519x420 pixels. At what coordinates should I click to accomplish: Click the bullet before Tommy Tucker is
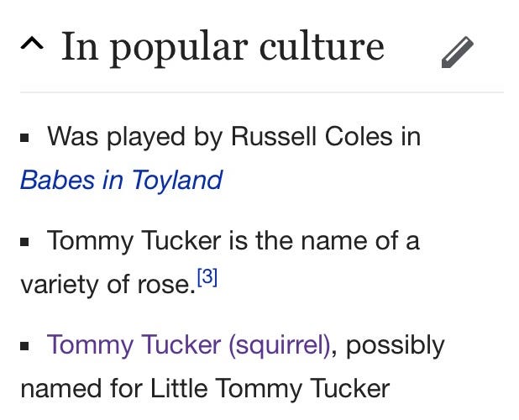tap(24, 242)
